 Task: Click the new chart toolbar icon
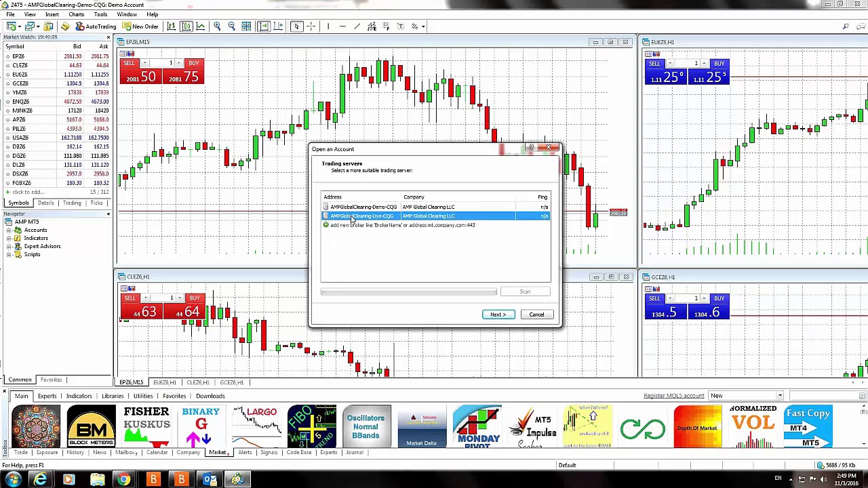pos(12,26)
